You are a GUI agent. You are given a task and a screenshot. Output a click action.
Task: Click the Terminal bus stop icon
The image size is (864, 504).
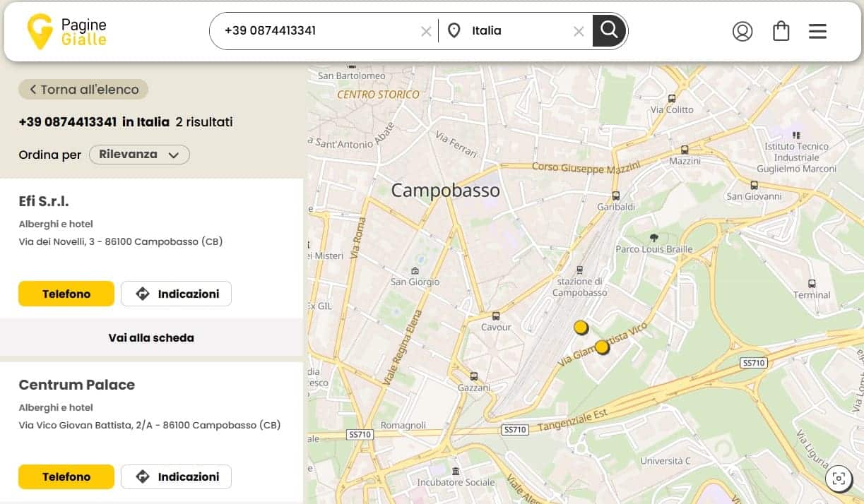(812, 284)
